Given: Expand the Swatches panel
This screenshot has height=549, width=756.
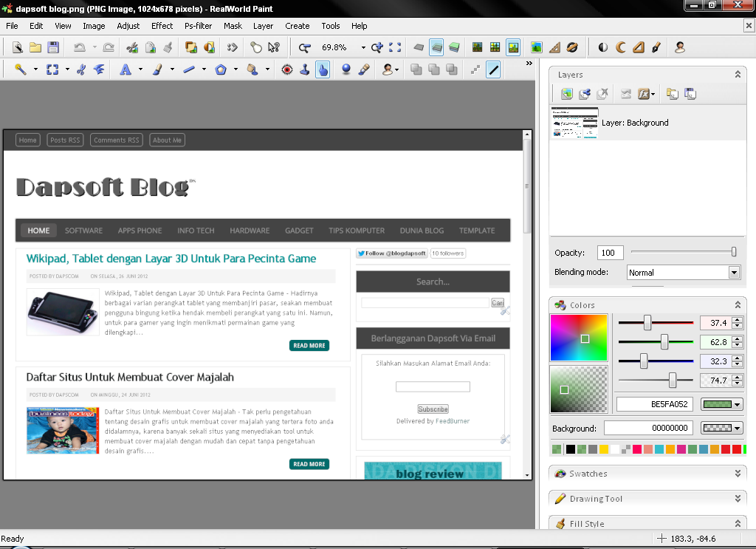Looking at the screenshot, I should [x=738, y=474].
